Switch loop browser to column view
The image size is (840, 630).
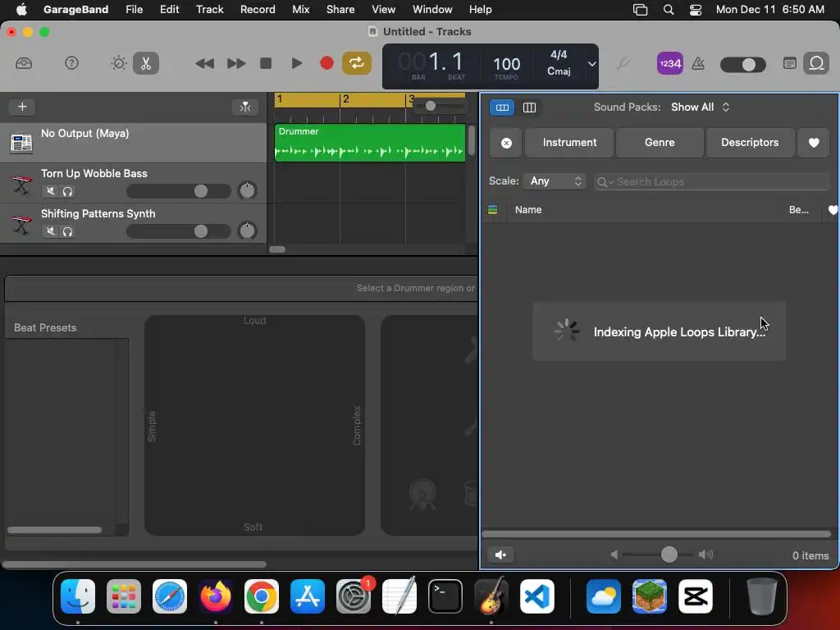[x=529, y=107]
